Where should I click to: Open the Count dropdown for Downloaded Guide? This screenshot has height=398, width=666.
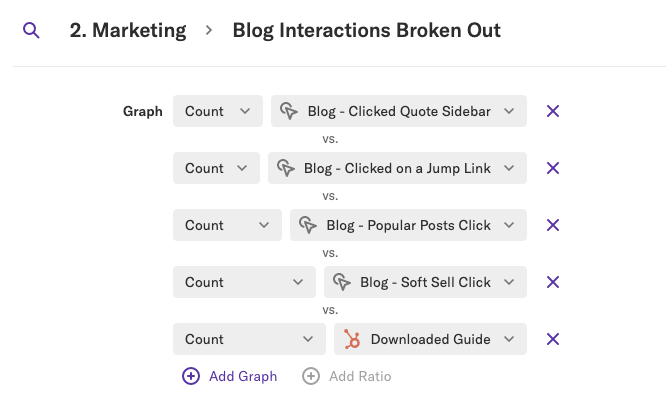click(249, 339)
